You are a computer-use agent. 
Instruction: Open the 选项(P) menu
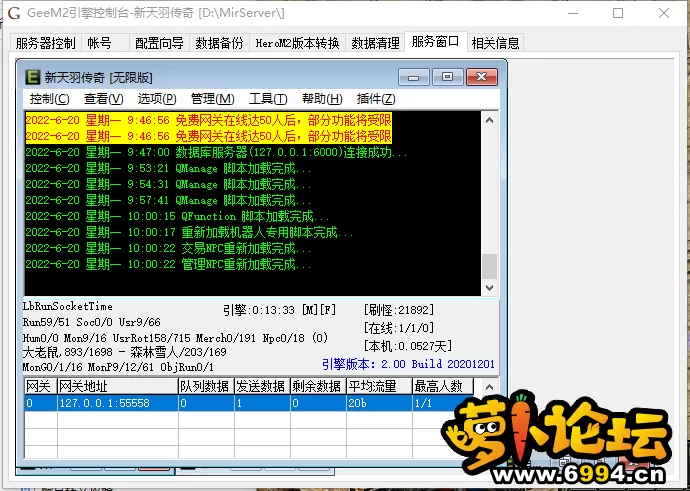[157, 99]
